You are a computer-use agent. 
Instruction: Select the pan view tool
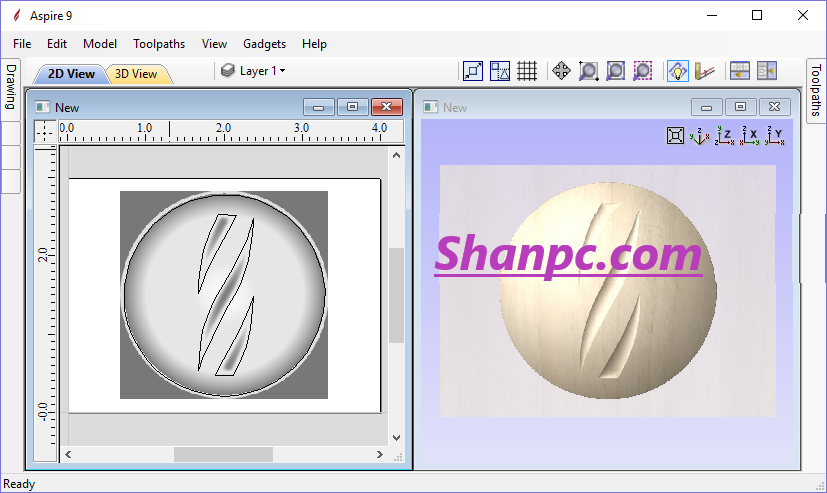[561, 71]
